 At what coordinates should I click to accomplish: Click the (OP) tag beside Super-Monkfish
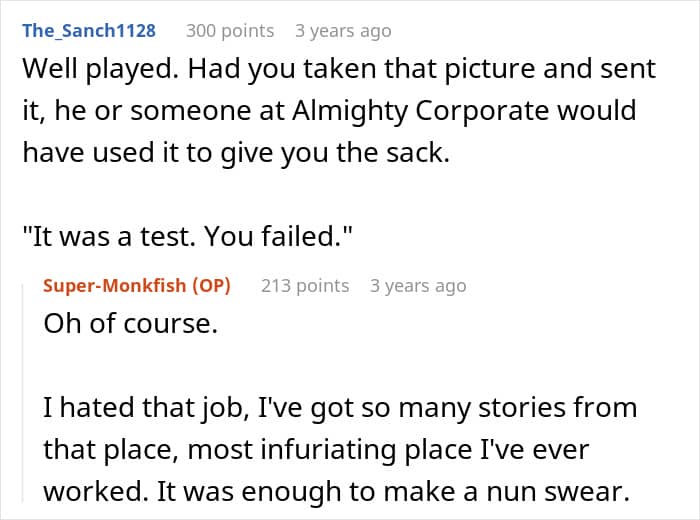pyautogui.click(x=212, y=285)
